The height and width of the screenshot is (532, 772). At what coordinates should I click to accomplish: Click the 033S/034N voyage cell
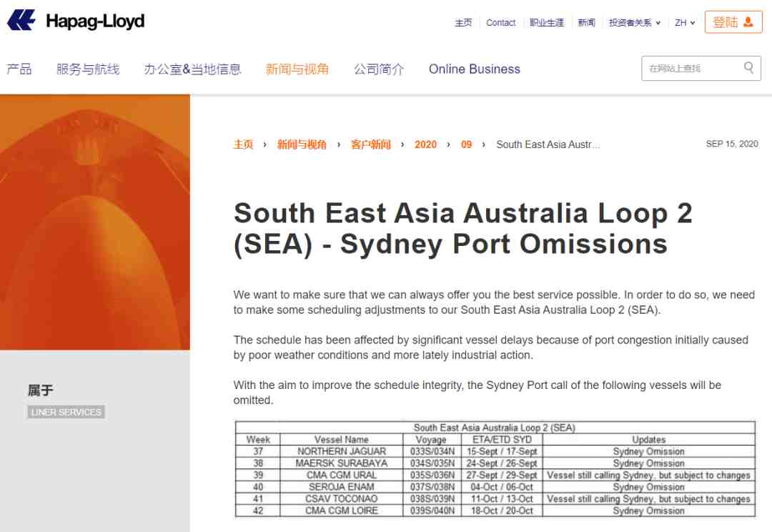(432, 451)
